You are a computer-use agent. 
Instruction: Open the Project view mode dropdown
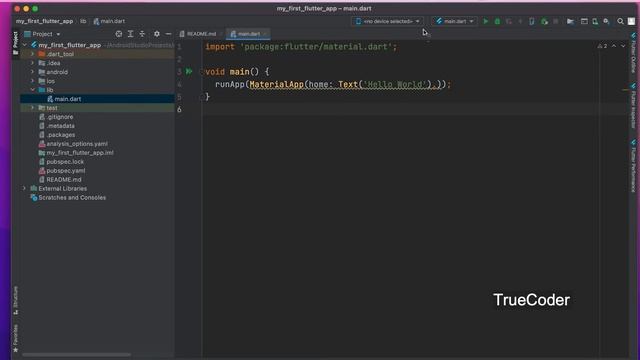tap(42, 34)
